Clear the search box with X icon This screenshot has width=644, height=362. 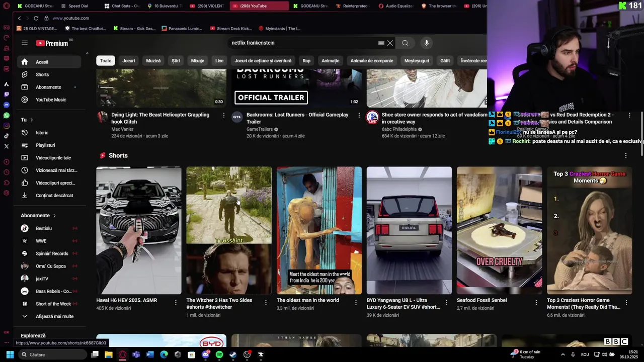390,43
